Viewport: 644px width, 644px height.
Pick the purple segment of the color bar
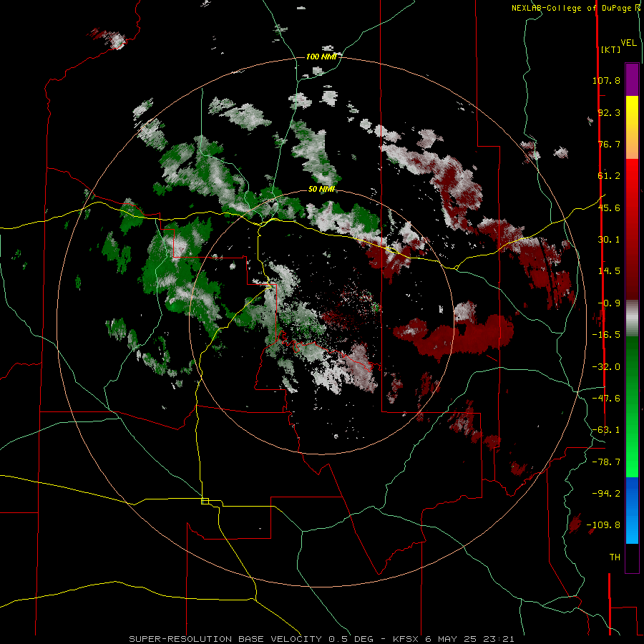pyautogui.click(x=632, y=79)
